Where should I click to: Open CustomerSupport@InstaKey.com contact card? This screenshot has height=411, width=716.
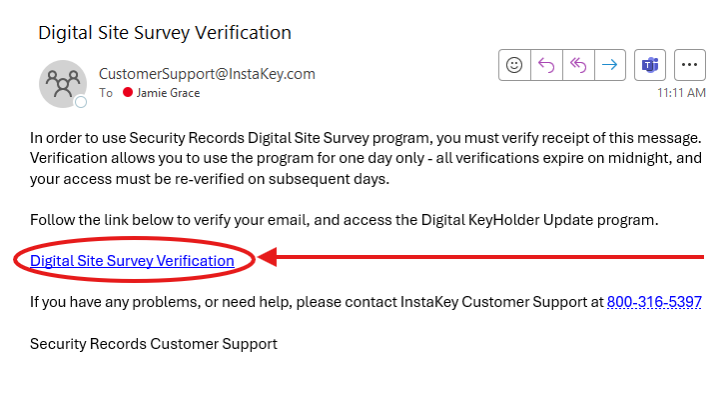[207, 74]
